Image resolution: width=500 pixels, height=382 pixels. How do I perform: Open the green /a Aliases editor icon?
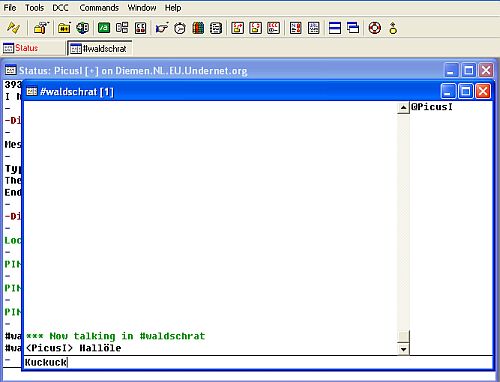[x=104, y=28]
